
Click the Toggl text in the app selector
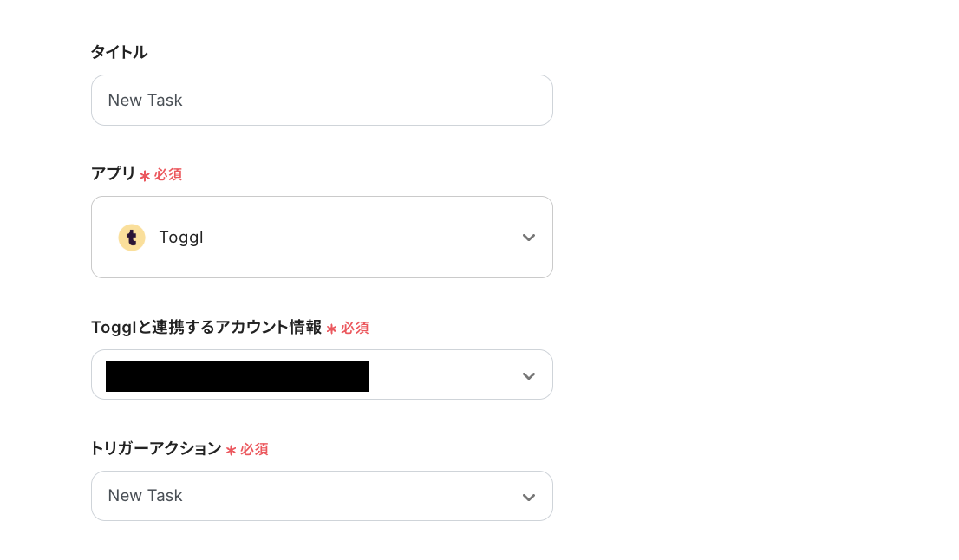(x=181, y=237)
